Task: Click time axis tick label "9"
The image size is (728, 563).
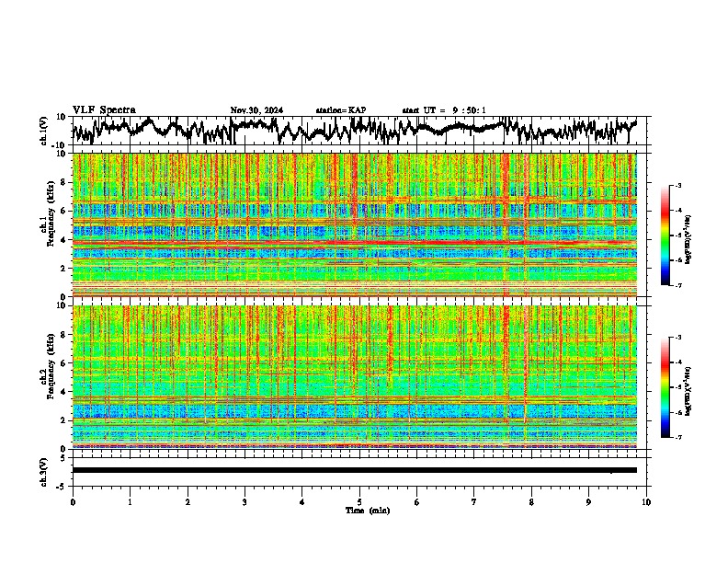Action: 588,501
